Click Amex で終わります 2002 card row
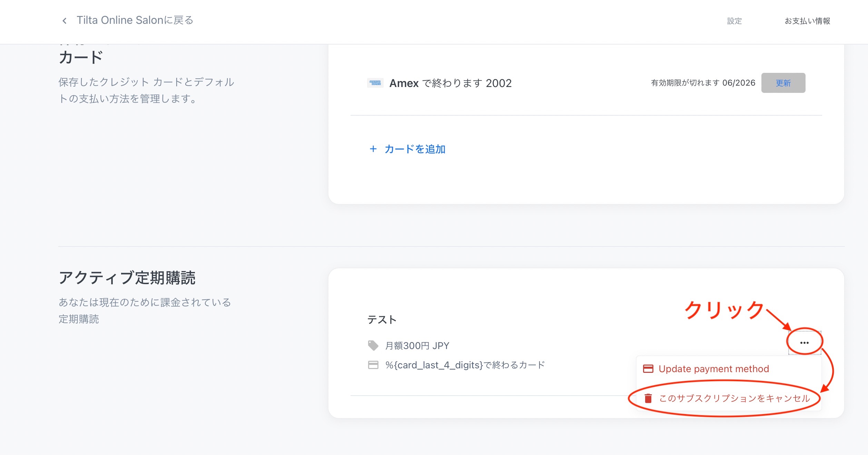 click(450, 83)
